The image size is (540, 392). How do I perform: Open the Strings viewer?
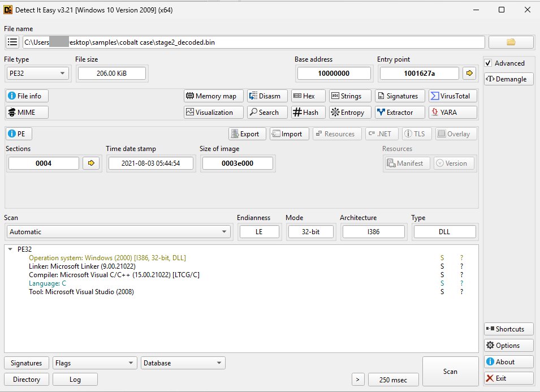coord(350,96)
